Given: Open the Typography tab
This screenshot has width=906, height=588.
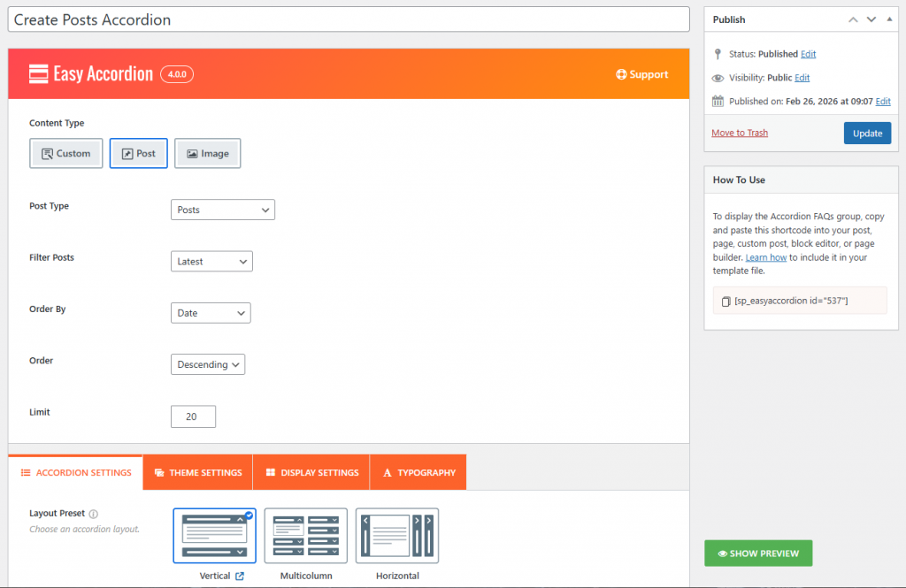Looking at the screenshot, I should tap(418, 472).
